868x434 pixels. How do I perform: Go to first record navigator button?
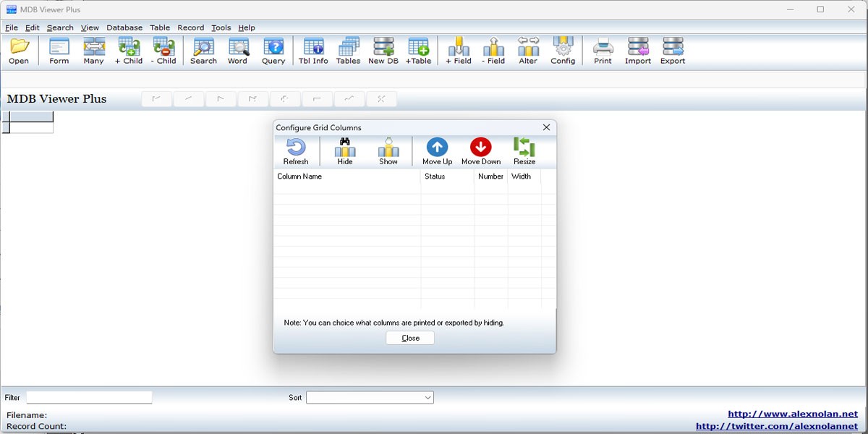(156, 99)
